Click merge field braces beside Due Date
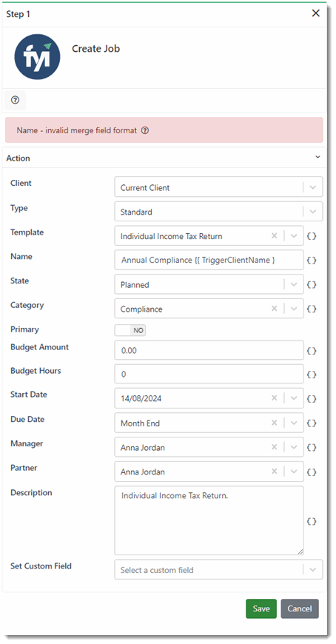This screenshot has height=644, width=336. pyautogui.click(x=312, y=423)
